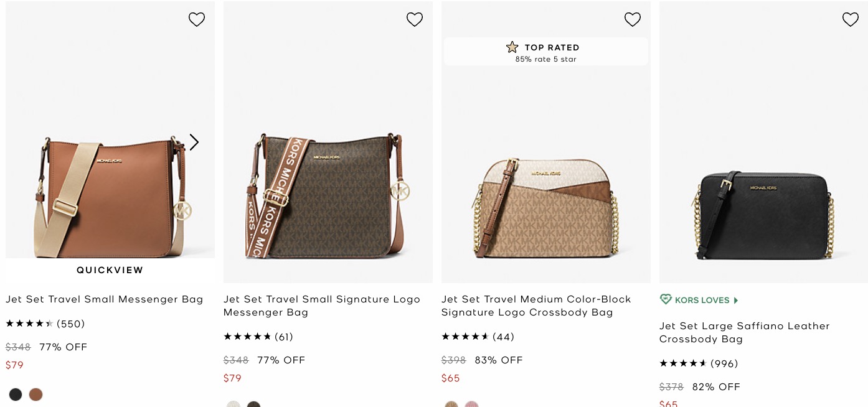Open Jet Set Large Saffiano Leather Crossbody link
This screenshot has height=407, width=868.
tap(744, 332)
